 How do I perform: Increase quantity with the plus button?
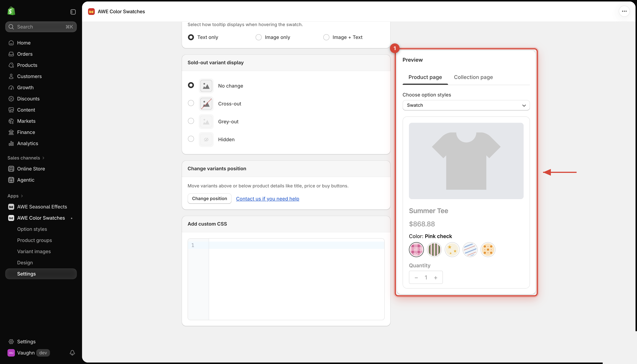(x=436, y=278)
